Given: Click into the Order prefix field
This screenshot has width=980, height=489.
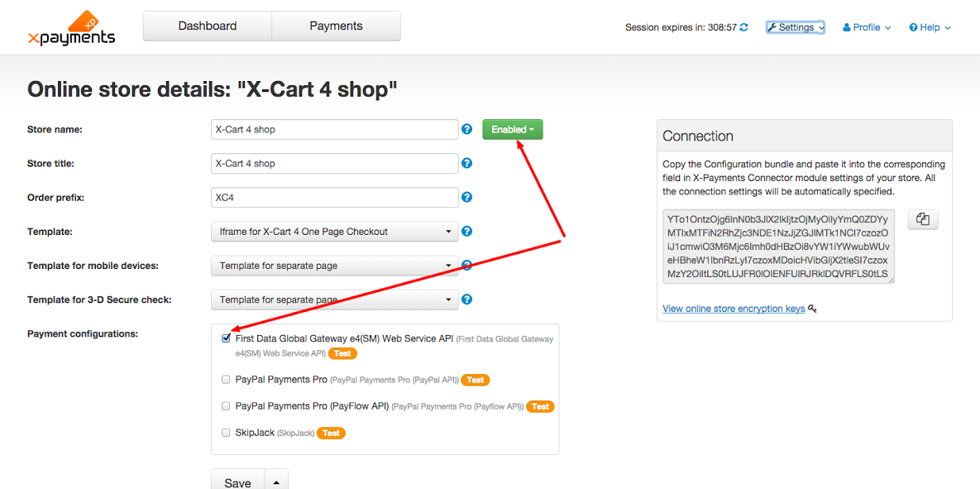Looking at the screenshot, I should [335, 197].
